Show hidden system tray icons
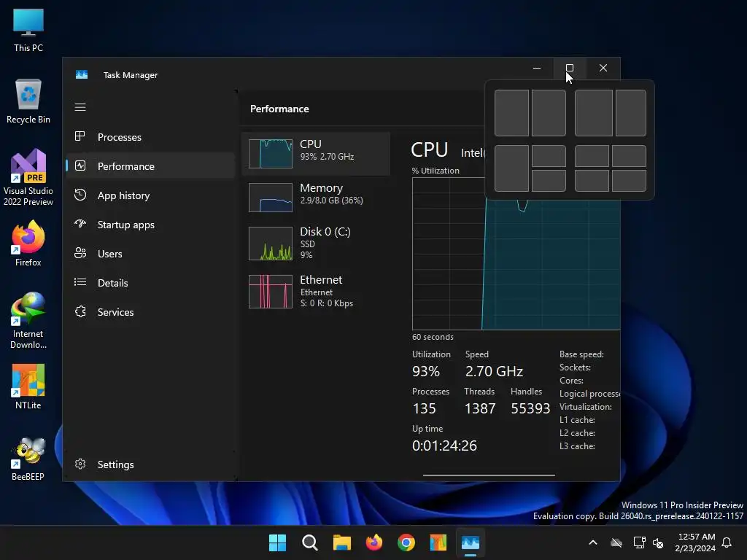 [593, 542]
